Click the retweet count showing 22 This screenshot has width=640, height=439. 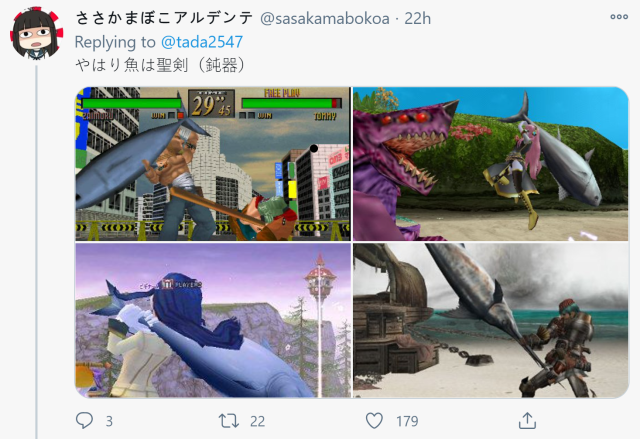coord(257,421)
